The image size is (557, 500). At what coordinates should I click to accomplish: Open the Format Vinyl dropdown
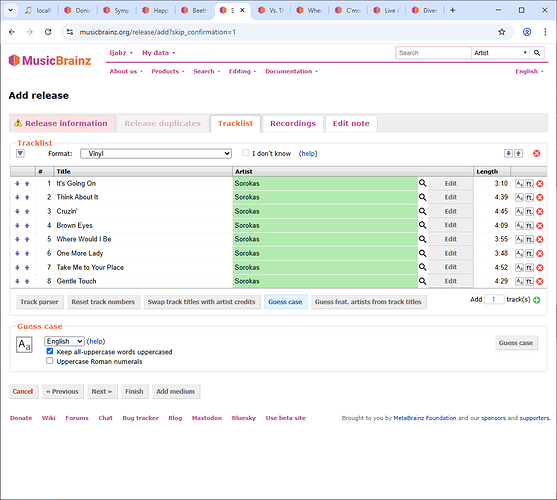(156, 153)
